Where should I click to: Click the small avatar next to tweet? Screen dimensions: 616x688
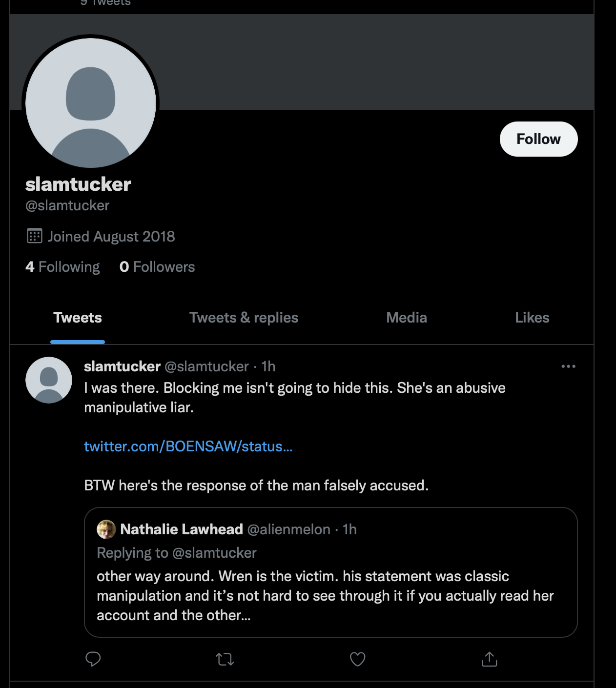coord(49,380)
